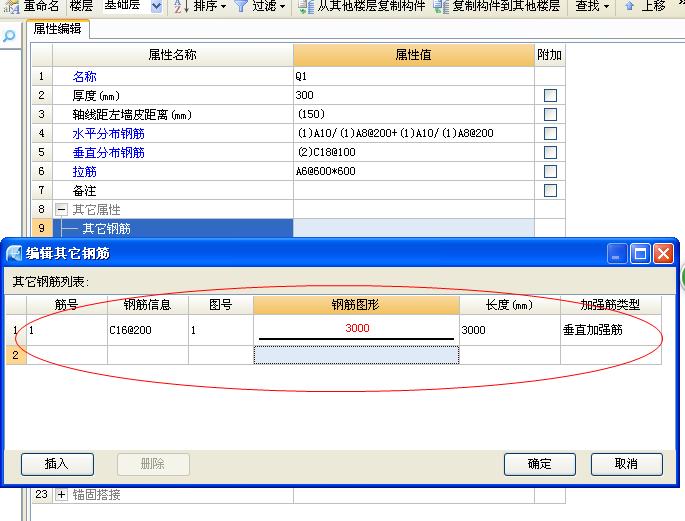Click the length cell 3000 in row 1
The height and width of the screenshot is (521, 685).
(510, 330)
